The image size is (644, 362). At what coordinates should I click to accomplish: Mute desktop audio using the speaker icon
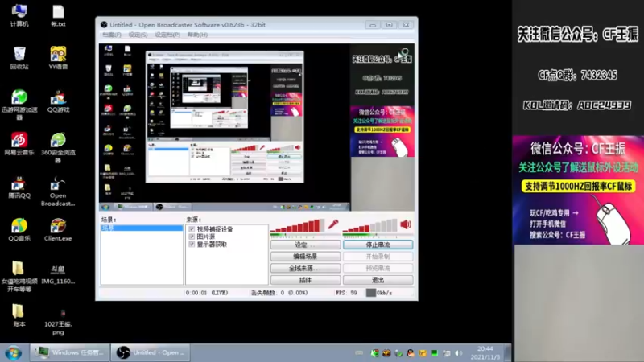(406, 224)
